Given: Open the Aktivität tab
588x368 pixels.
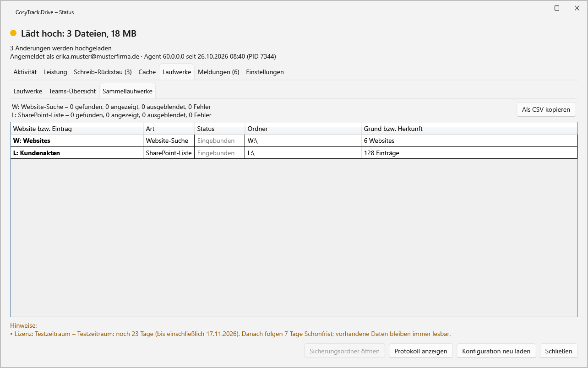Looking at the screenshot, I should tap(25, 72).
